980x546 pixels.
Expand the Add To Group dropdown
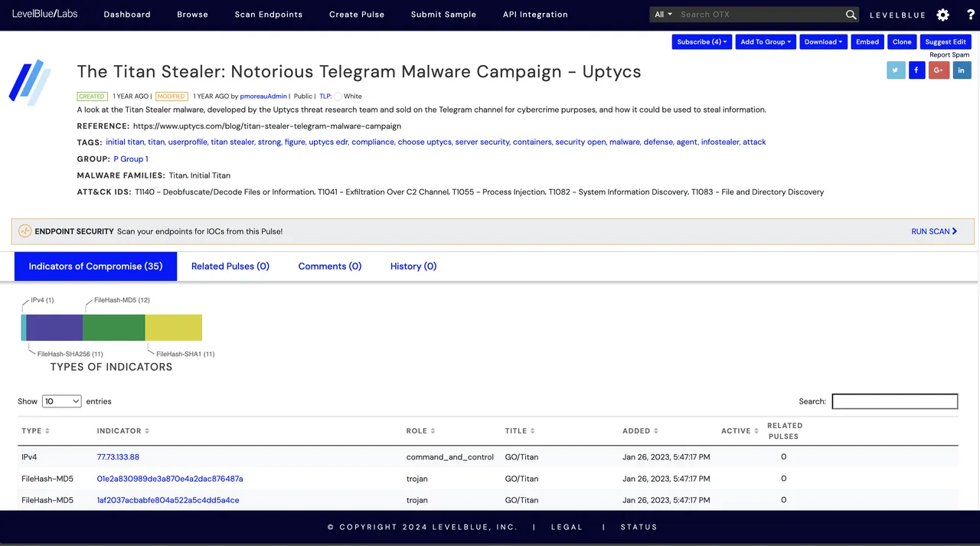tap(766, 42)
